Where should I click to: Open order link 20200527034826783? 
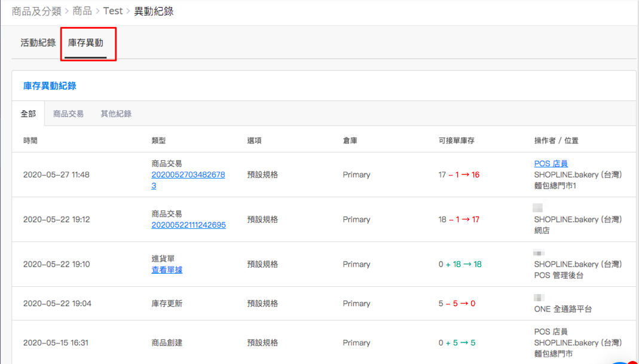[x=188, y=180]
